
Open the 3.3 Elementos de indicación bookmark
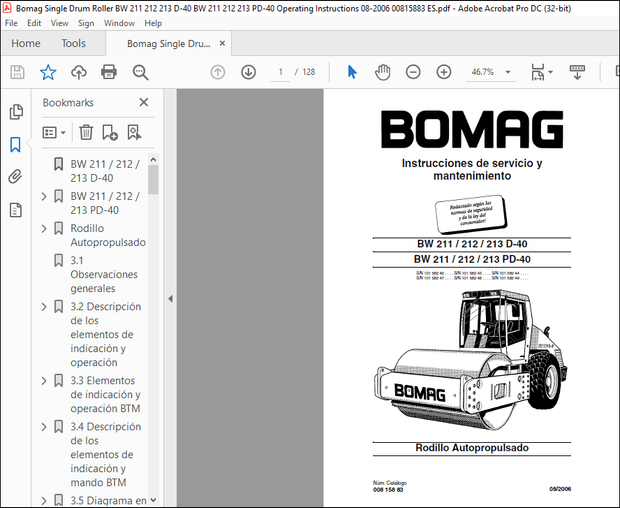tap(105, 395)
